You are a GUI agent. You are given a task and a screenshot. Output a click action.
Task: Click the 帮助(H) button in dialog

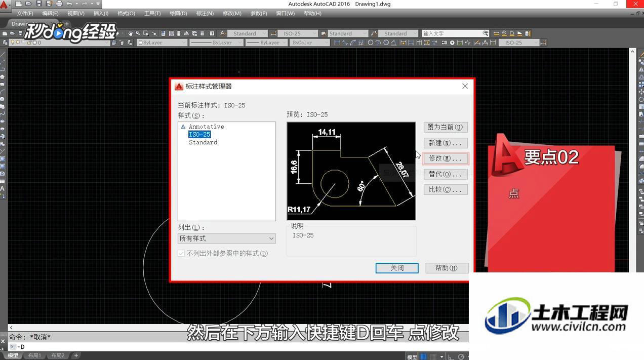click(446, 268)
